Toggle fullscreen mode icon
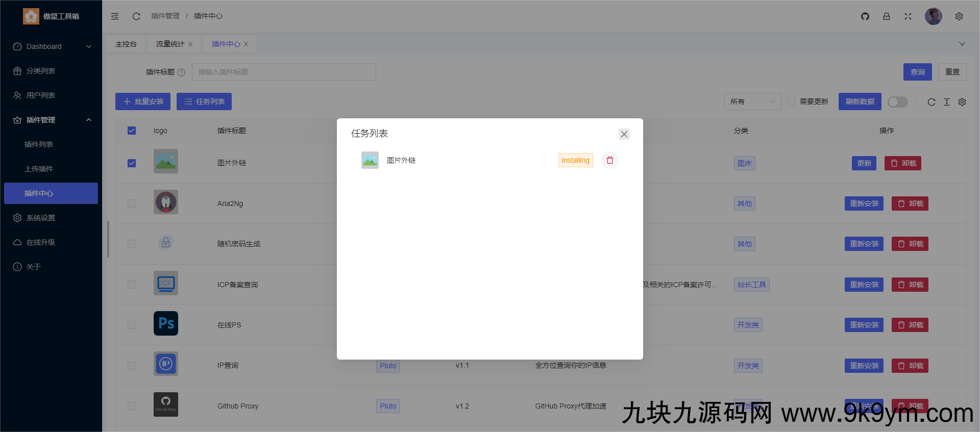The height and width of the screenshot is (432, 980). point(908,16)
